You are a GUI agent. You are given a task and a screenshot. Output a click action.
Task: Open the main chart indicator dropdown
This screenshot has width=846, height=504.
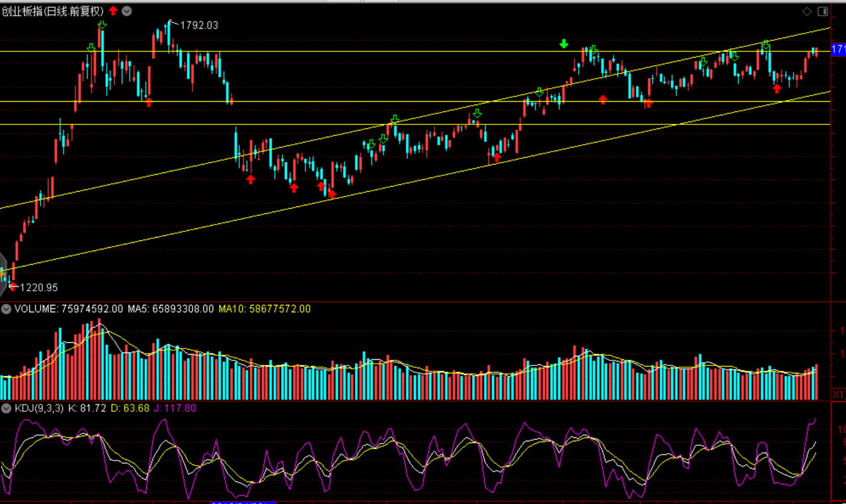127,11
